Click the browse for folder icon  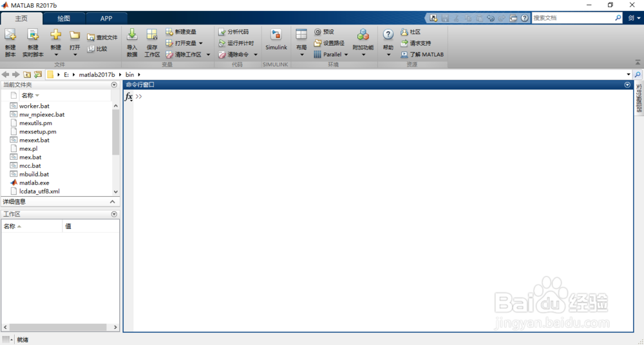tap(38, 74)
